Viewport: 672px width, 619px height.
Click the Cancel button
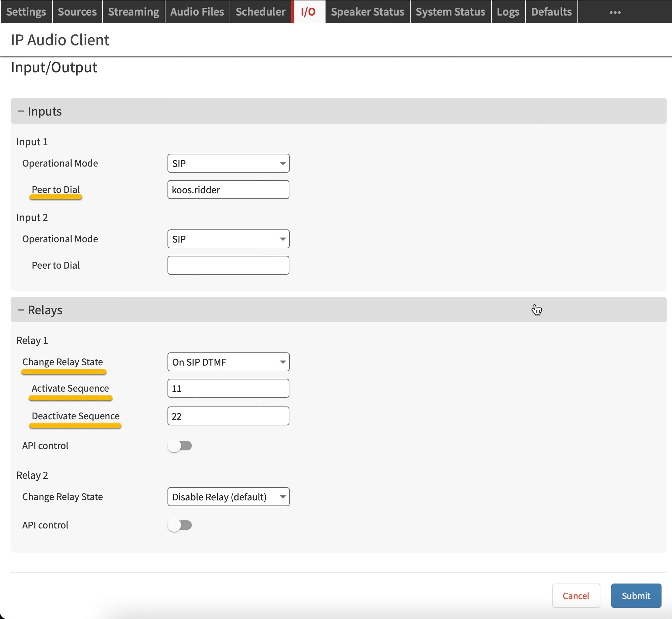pyautogui.click(x=576, y=596)
